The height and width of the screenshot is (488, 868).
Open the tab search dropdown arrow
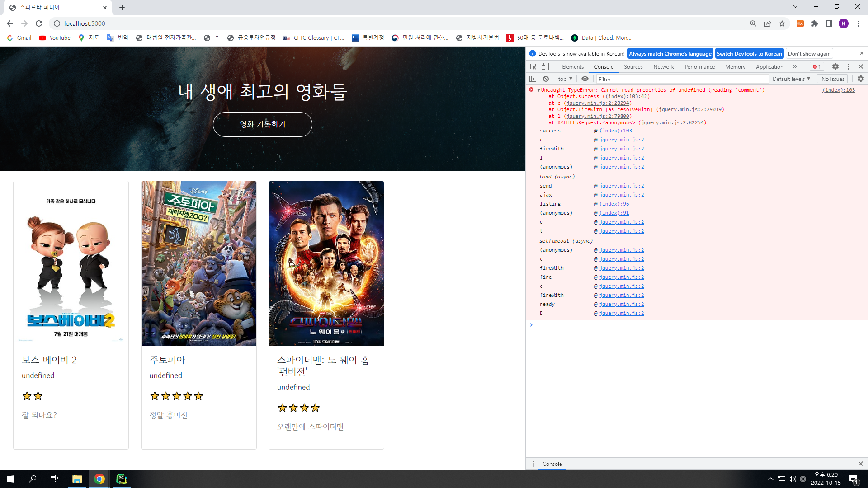(795, 6)
